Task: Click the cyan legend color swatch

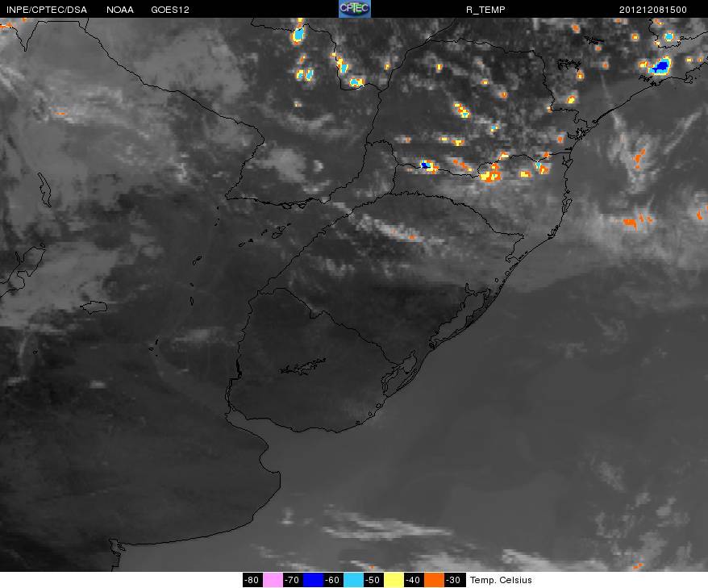Action: 353,580
